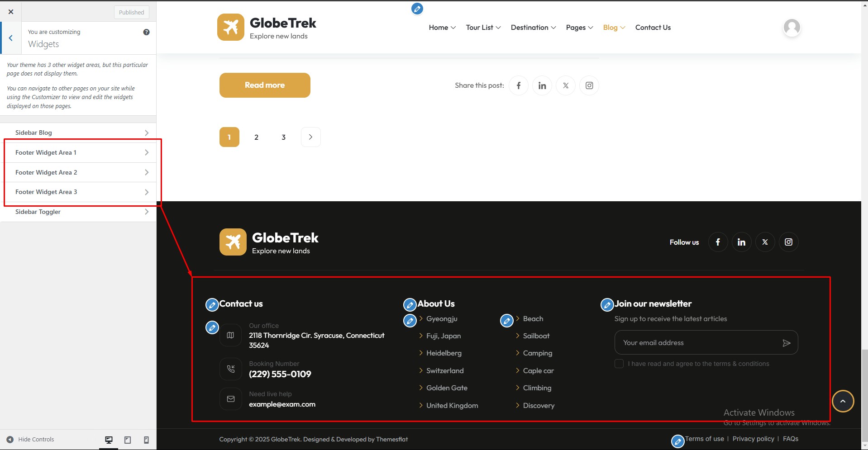Edit Join our newsletter widget pencil
Screen dimensions: 868x450
[x=607, y=305]
